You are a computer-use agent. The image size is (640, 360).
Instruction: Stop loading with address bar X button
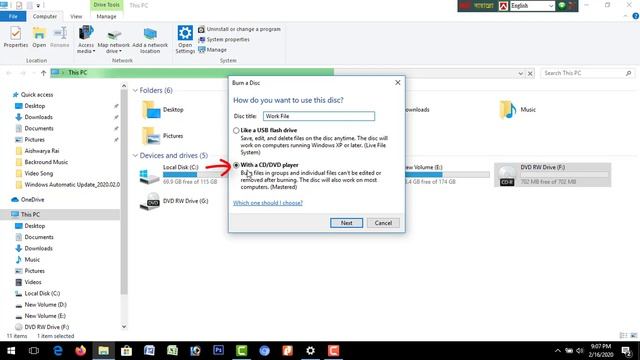pyautogui.click(x=530, y=73)
